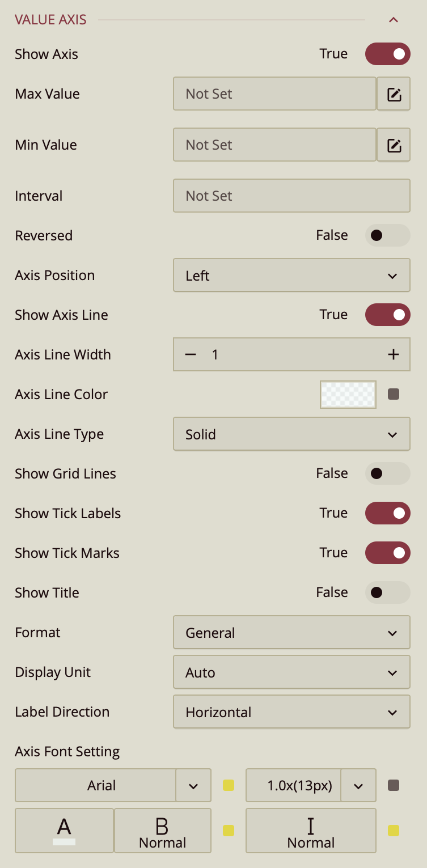The image size is (427, 868).
Task: Click edit icon next to Min Value
Action: pos(394,145)
